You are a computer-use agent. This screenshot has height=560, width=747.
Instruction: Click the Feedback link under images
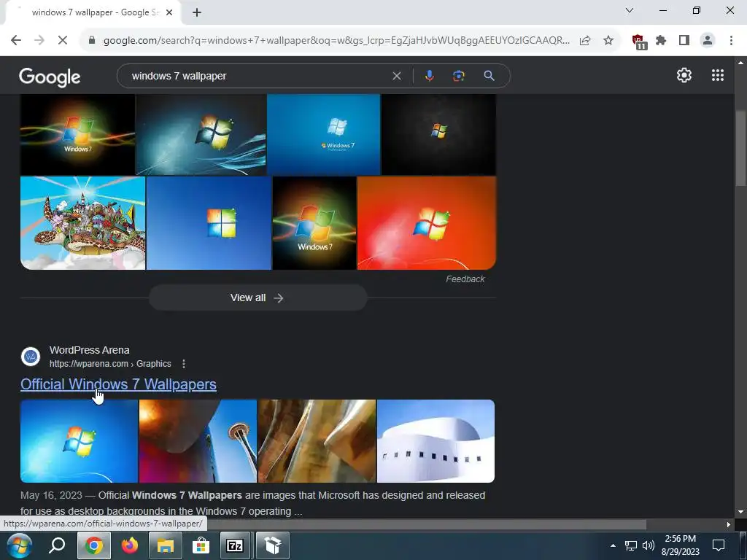(465, 279)
